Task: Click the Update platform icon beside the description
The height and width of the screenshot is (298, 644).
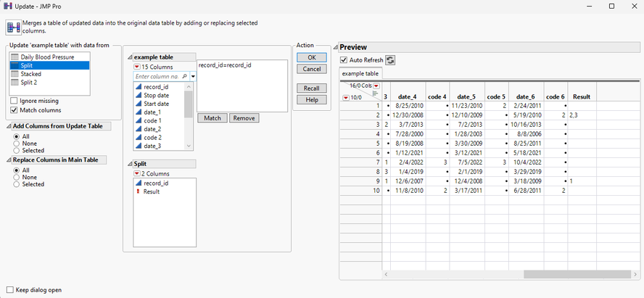Action: [14, 28]
